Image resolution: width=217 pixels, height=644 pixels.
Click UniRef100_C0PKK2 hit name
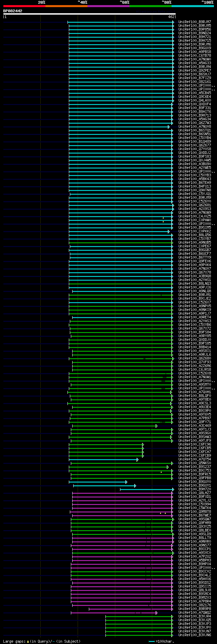[x=195, y=231]
